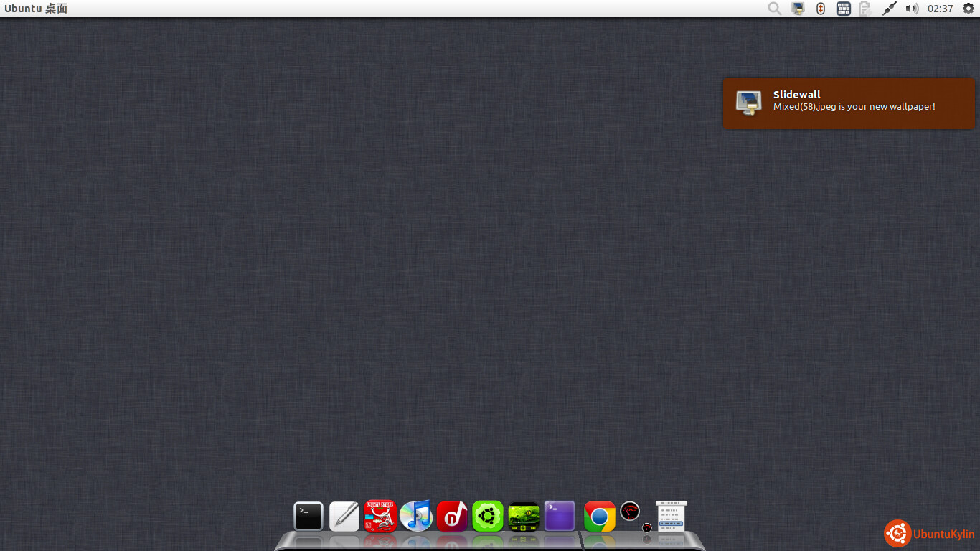Open the search magnifier in top panel
Image resolution: width=980 pixels, height=551 pixels.
775,9
